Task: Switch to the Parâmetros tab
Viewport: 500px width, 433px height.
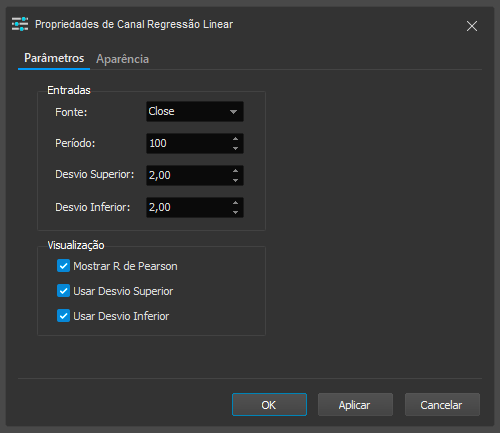Action: (x=54, y=58)
